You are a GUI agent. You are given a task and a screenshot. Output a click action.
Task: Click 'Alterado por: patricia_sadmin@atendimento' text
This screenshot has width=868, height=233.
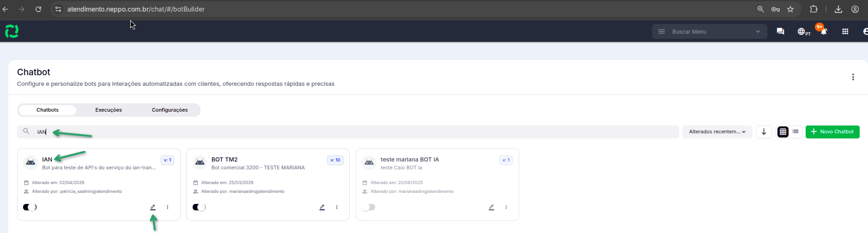(x=77, y=191)
